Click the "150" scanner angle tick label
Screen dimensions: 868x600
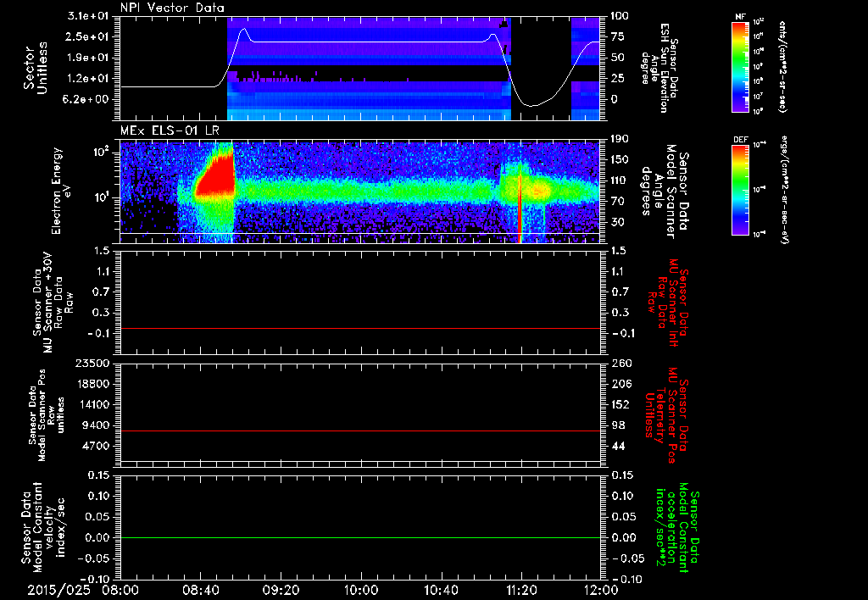(x=620, y=160)
